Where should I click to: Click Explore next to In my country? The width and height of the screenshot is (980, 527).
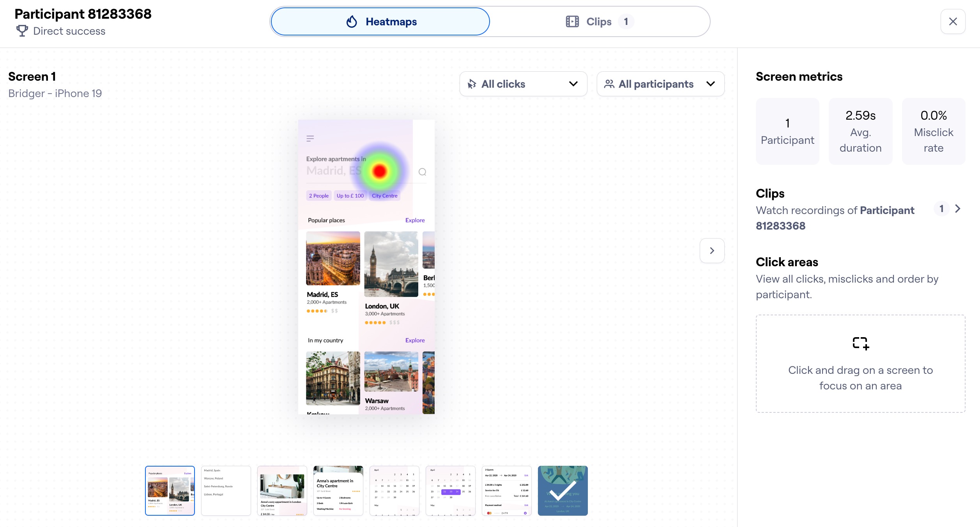pos(415,340)
